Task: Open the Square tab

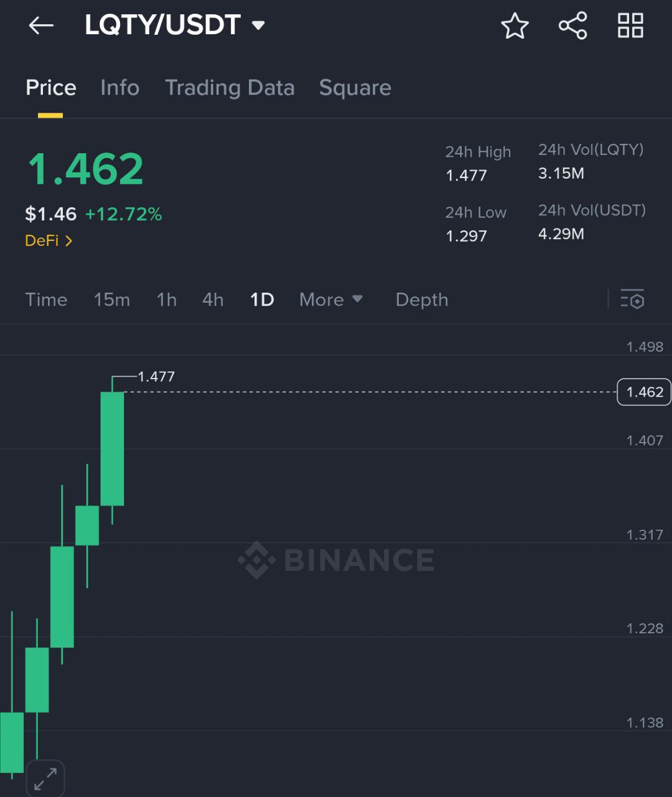Action: (355, 88)
